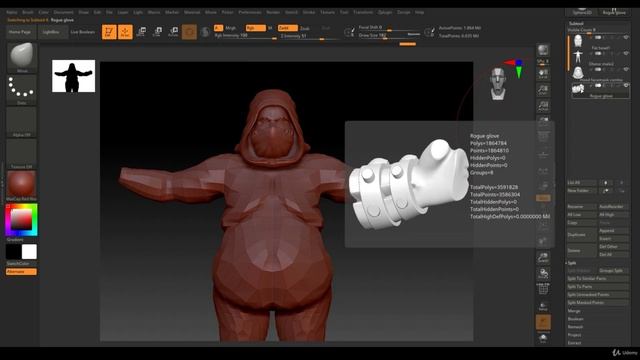Toggle the Gizmo 3D manipulator icon
Viewport: 640px width, 360px height.
coord(189,31)
